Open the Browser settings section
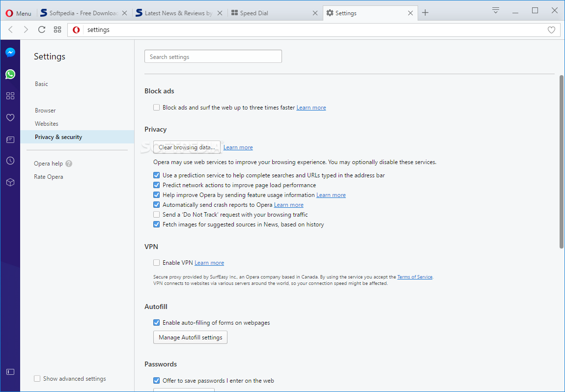Image resolution: width=565 pixels, height=392 pixels. 45,111
